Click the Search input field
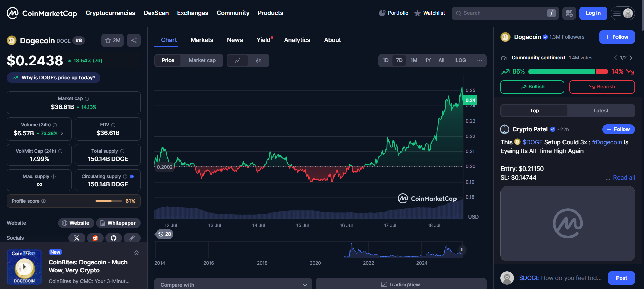 click(505, 13)
